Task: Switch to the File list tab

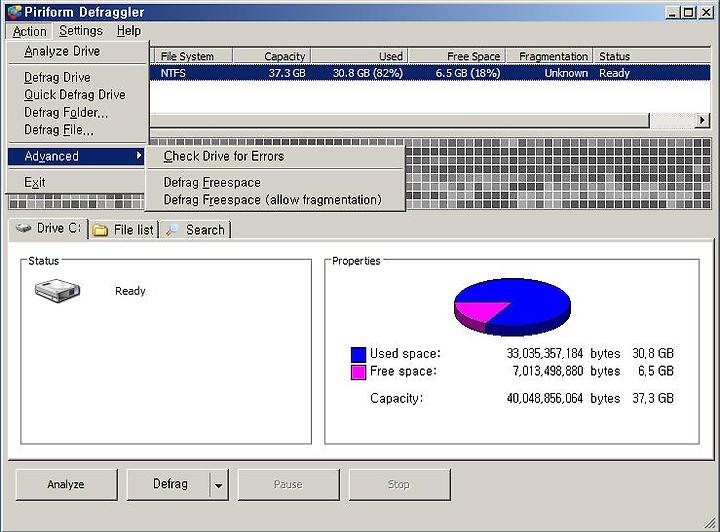Action: pyautogui.click(x=123, y=230)
